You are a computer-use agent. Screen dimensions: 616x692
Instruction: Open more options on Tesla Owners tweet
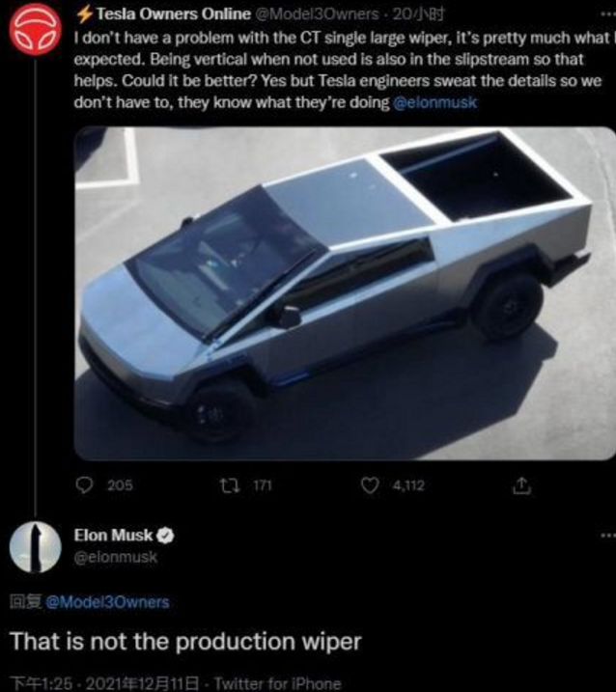[x=608, y=14]
